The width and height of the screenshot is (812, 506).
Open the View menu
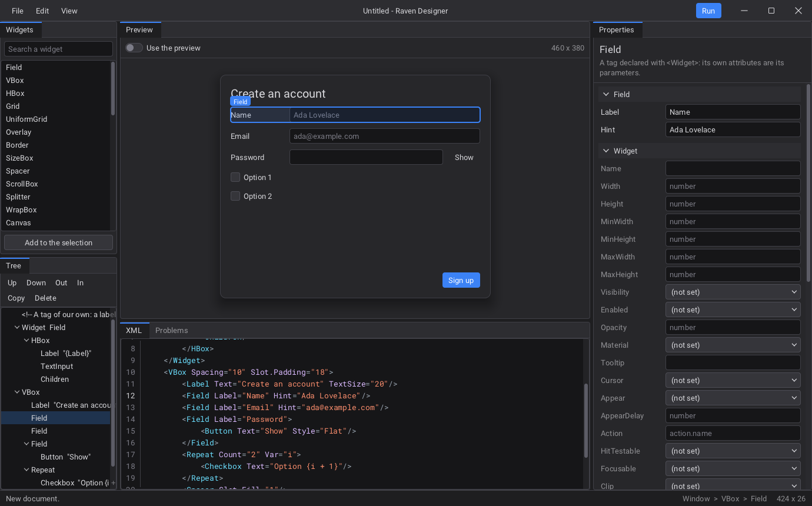[x=69, y=11]
